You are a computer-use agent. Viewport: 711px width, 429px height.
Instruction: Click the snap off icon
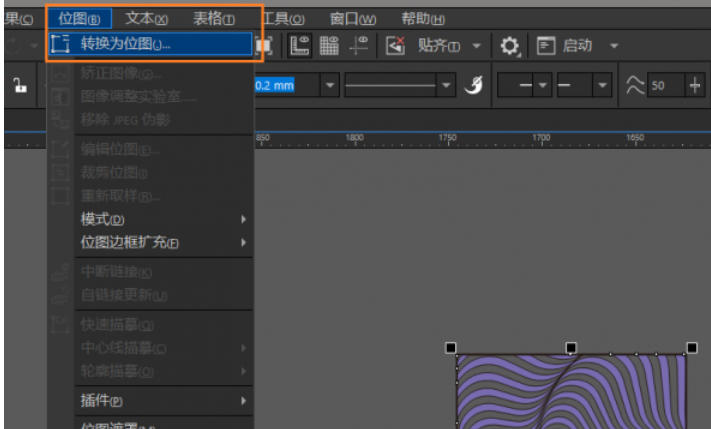click(395, 45)
